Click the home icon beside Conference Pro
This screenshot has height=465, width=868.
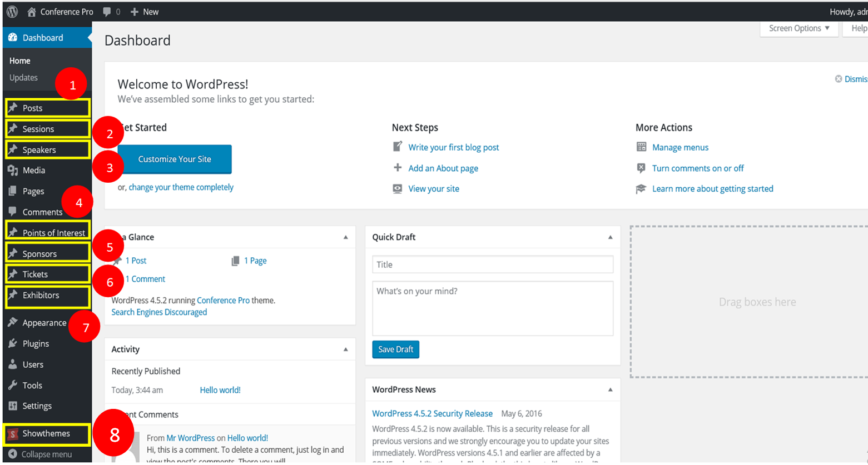tap(32, 12)
